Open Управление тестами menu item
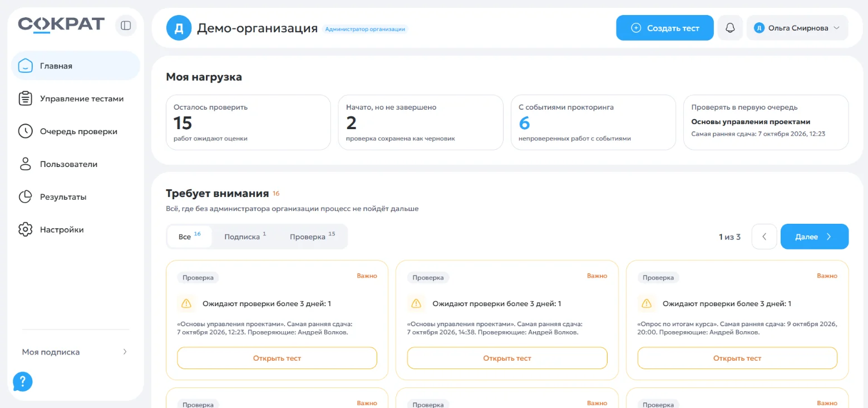This screenshot has height=408, width=868. click(x=76, y=99)
